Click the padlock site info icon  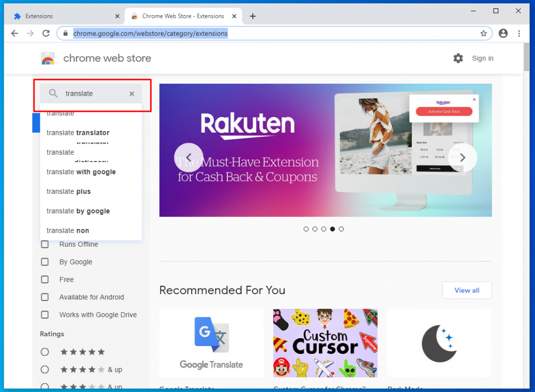pyautogui.click(x=65, y=33)
